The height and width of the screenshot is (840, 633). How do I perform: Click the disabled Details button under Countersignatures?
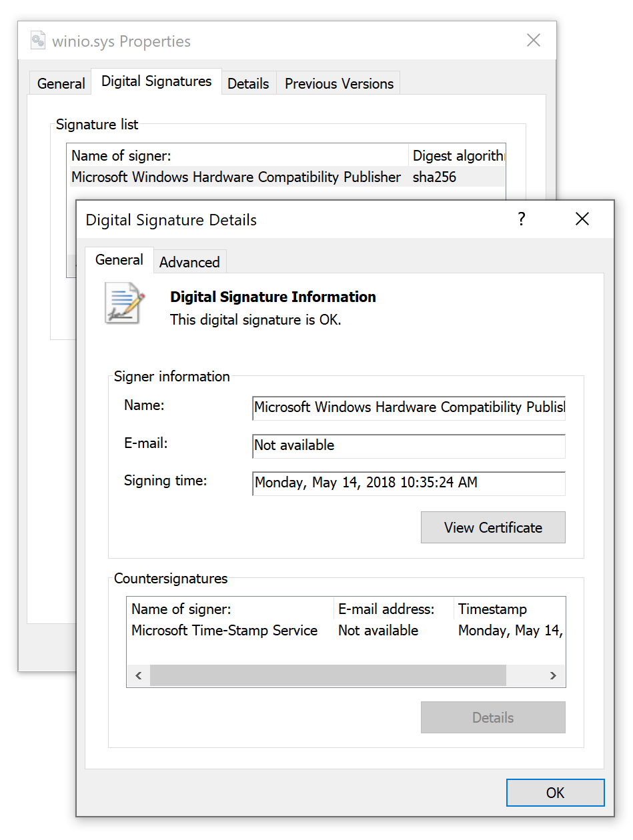(x=493, y=717)
